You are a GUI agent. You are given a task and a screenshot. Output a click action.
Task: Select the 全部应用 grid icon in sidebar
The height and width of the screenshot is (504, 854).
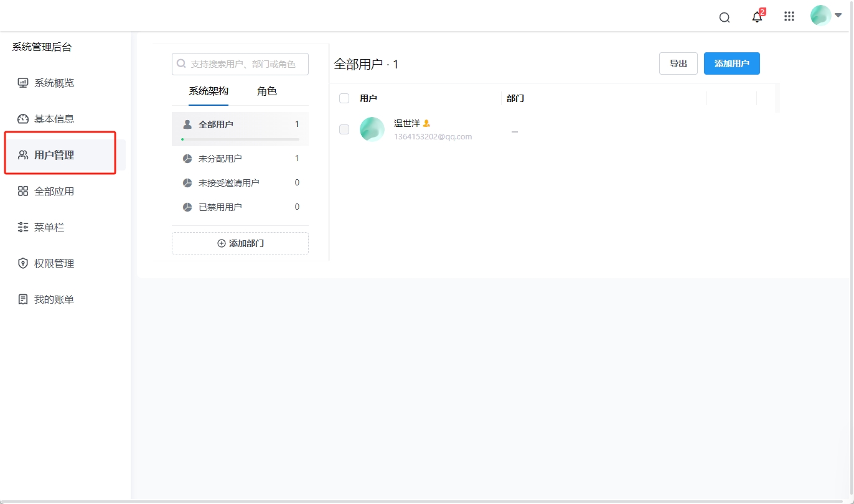(21, 191)
